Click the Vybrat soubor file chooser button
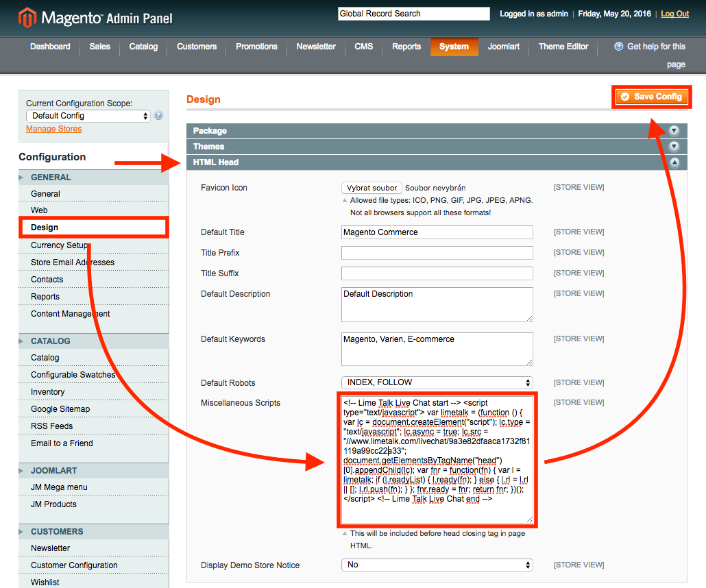The height and width of the screenshot is (588, 706). pos(372,188)
